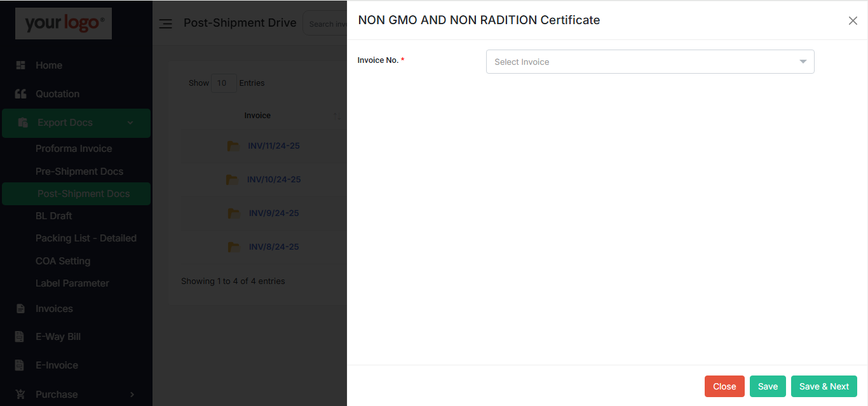Open Packing List - Detailed
The height and width of the screenshot is (406, 868).
click(86, 238)
